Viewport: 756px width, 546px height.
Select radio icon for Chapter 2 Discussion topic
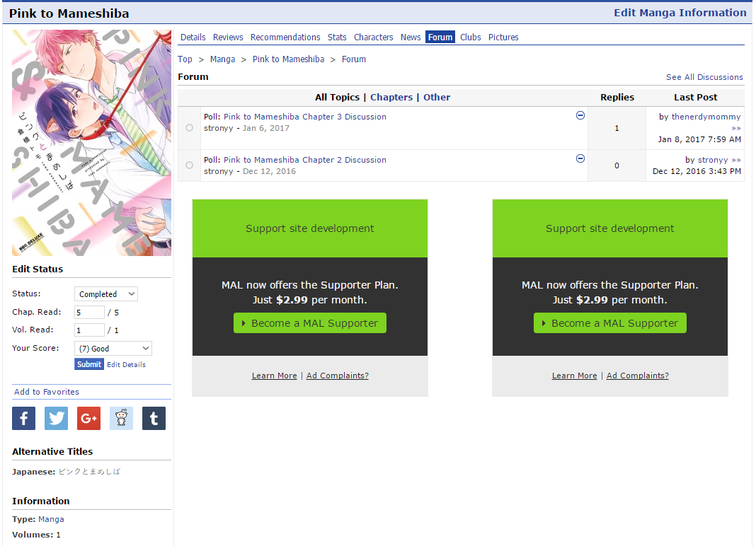pos(190,165)
